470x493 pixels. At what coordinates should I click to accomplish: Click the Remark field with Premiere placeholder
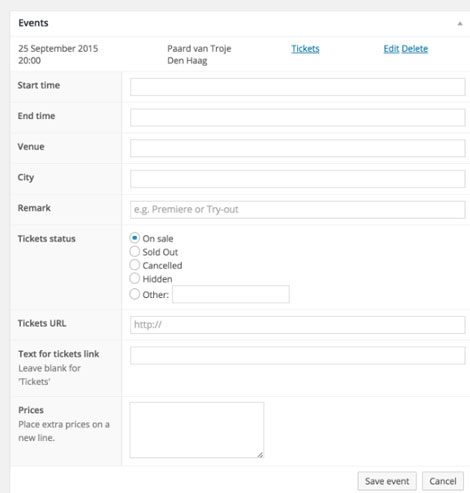click(298, 210)
